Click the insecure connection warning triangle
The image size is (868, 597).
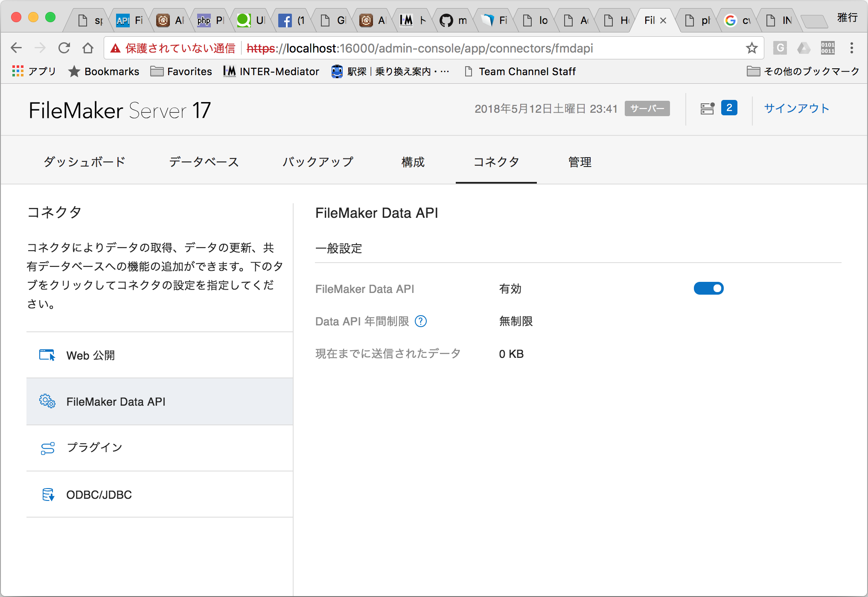pyautogui.click(x=115, y=48)
